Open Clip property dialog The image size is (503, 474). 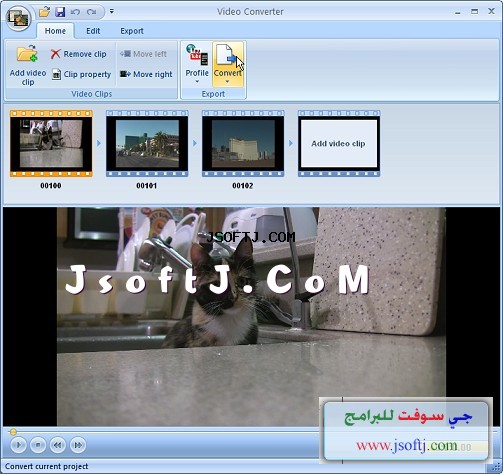81,74
